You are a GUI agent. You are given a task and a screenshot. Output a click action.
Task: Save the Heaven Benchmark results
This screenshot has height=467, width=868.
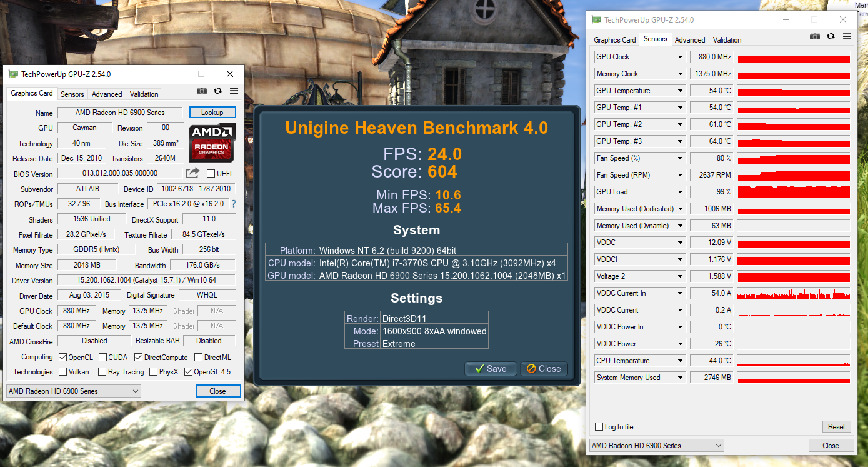pos(491,369)
